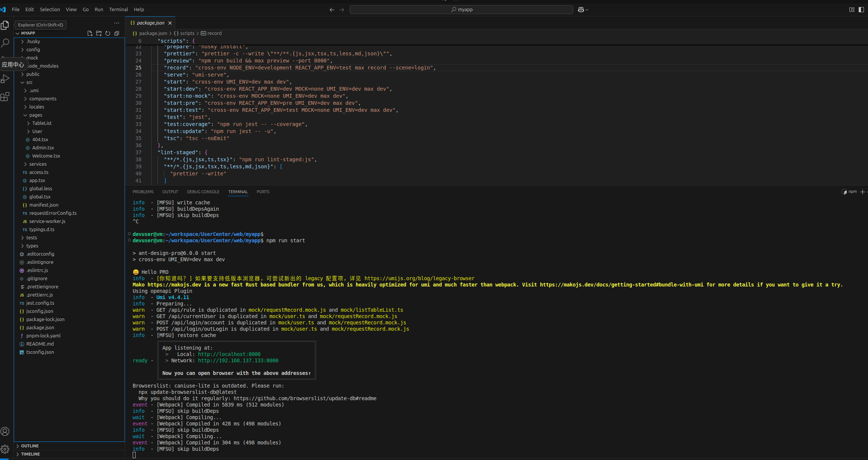
Task: Click the VS Code logo icon
Action: (3, 10)
